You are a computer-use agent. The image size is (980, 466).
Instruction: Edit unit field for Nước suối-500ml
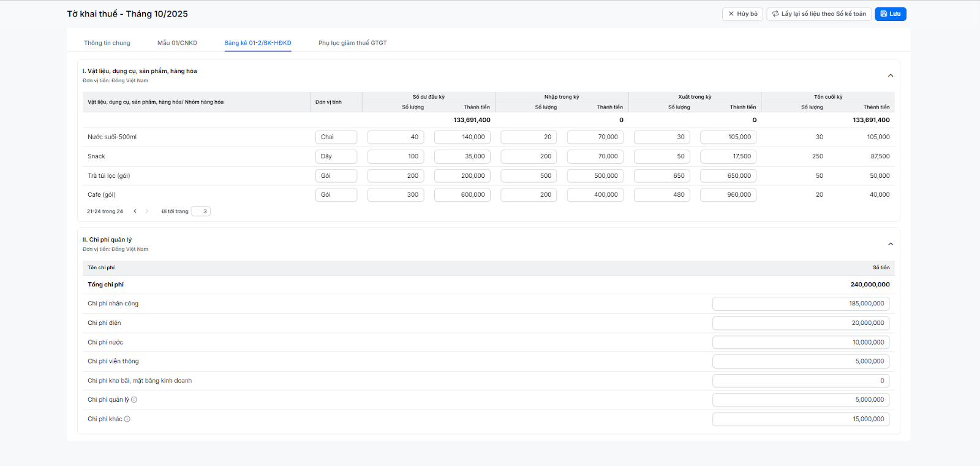(336, 137)
